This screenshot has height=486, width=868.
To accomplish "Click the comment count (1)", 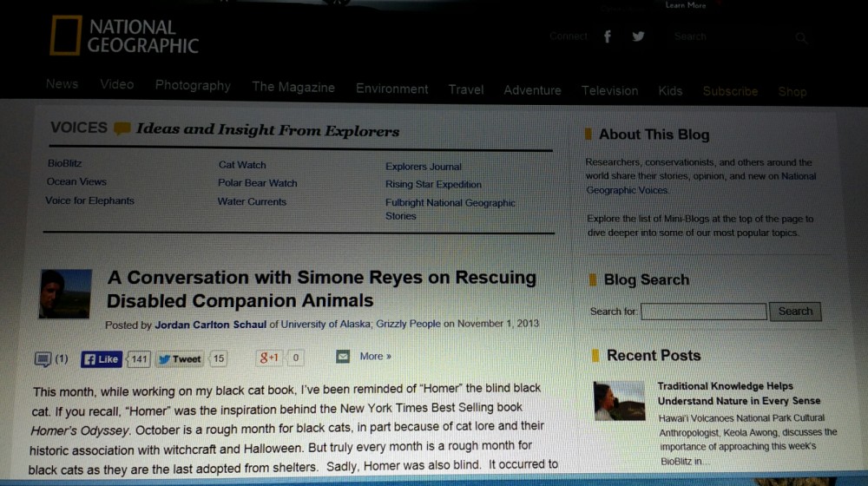I will tap(62, 358).
